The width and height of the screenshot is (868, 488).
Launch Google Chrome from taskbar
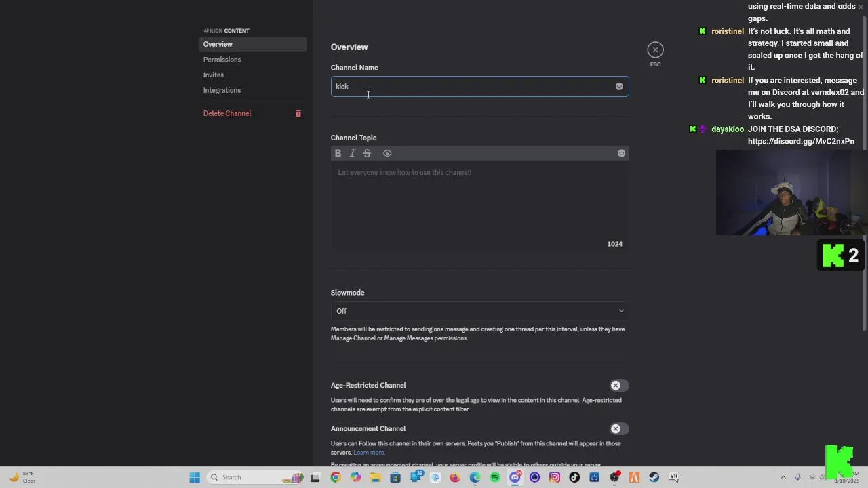[x=335, y=477]
